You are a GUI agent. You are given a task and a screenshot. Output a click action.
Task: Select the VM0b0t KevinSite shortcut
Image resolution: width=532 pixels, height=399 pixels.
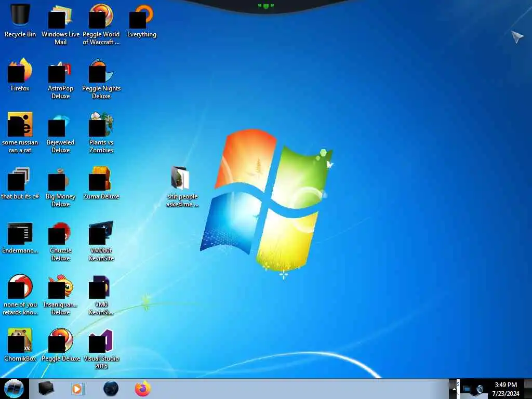coord(101,241)
